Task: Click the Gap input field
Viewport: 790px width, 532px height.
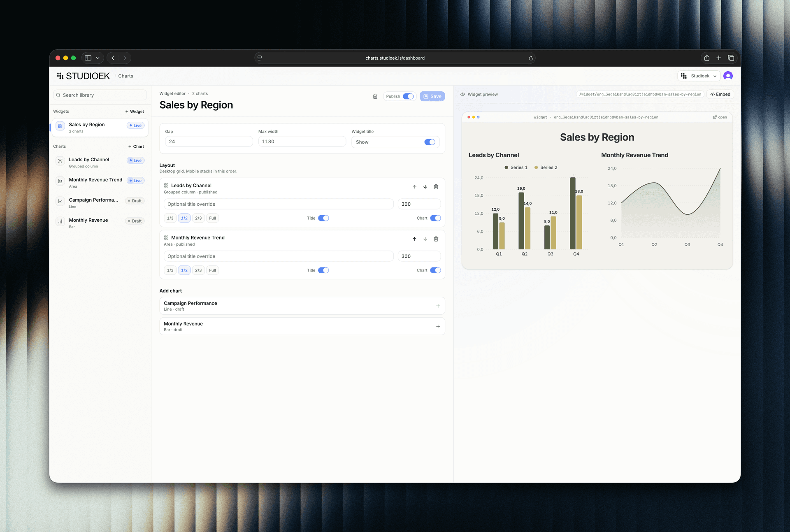Action: [x=209, y=142]
